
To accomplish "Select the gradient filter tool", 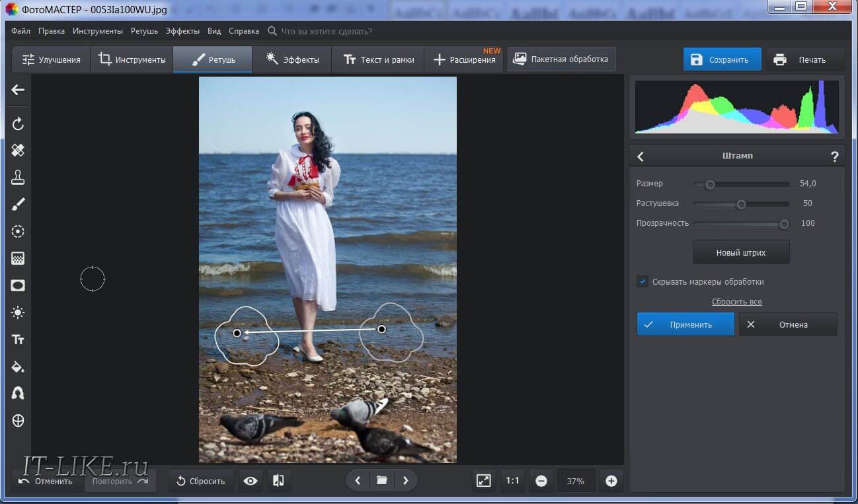I will coord(18,258).
